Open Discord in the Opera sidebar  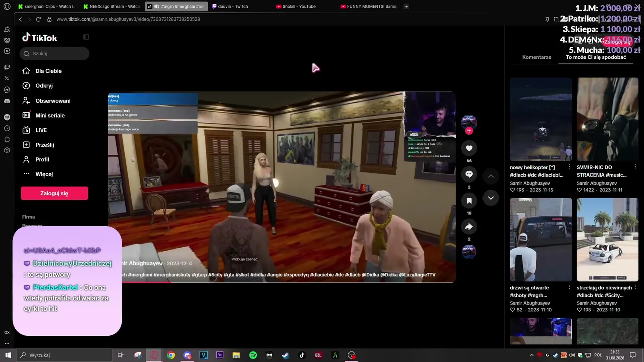coord(7,101)
